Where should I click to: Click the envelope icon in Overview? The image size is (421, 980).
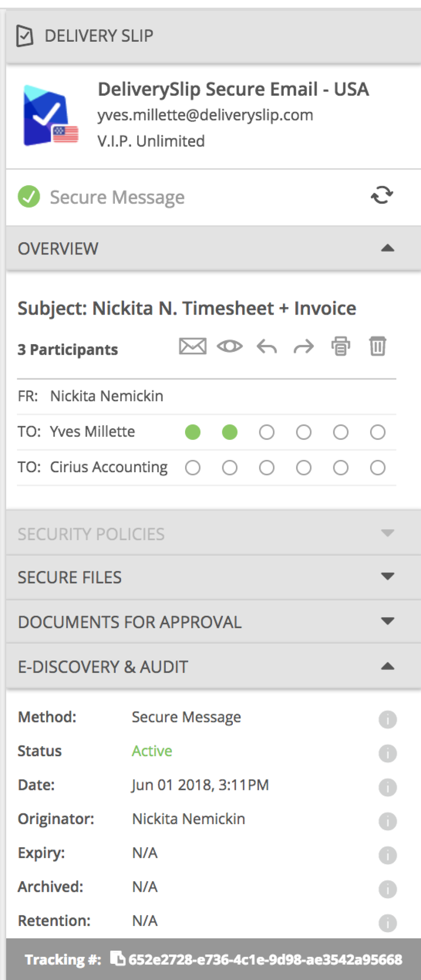point(193,346)
